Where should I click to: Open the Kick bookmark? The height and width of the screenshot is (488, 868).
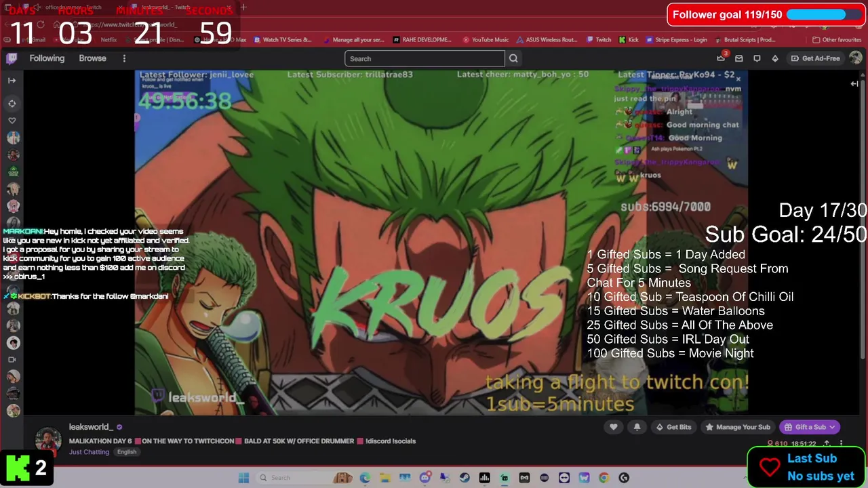[x=629, y=40]
